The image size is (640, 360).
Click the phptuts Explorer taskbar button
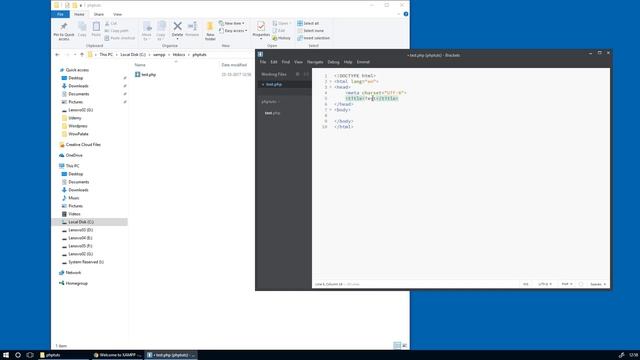click(64, 355)
